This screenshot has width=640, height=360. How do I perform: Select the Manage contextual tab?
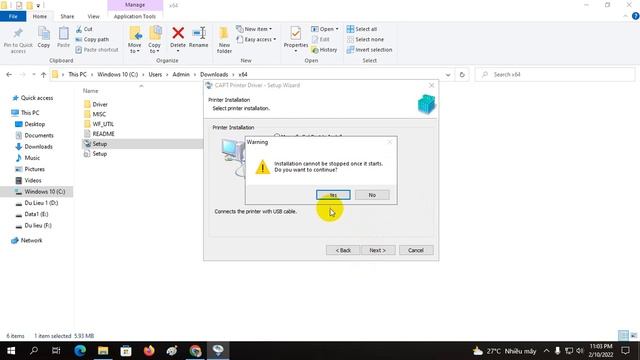point(135,5)
